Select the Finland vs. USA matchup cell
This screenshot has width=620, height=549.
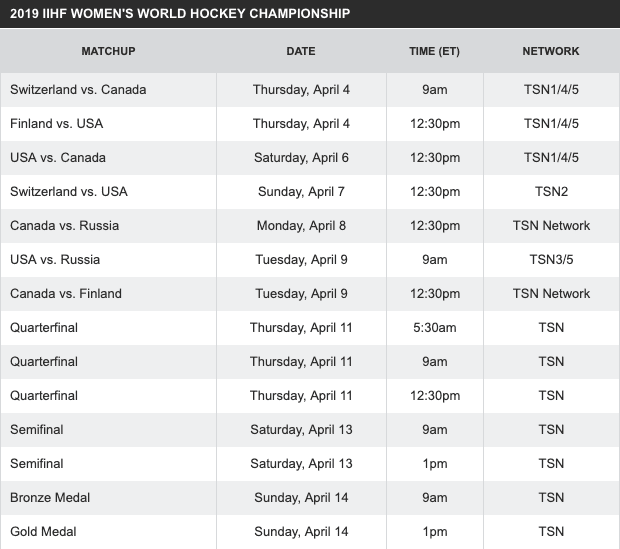[56, 123]
